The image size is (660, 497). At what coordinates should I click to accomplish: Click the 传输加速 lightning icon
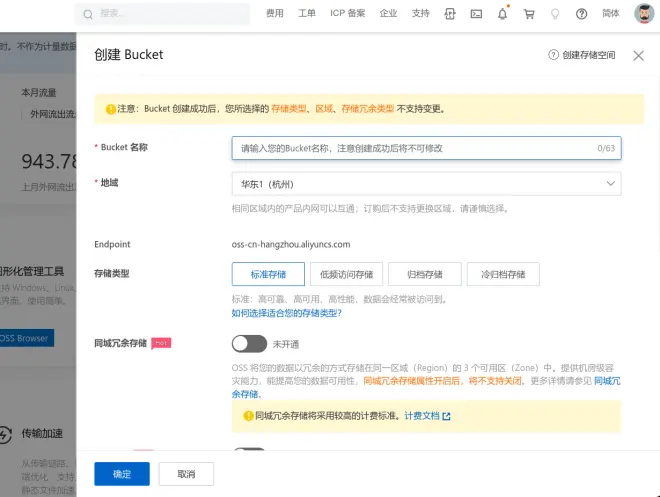click(x=5, y=434)
